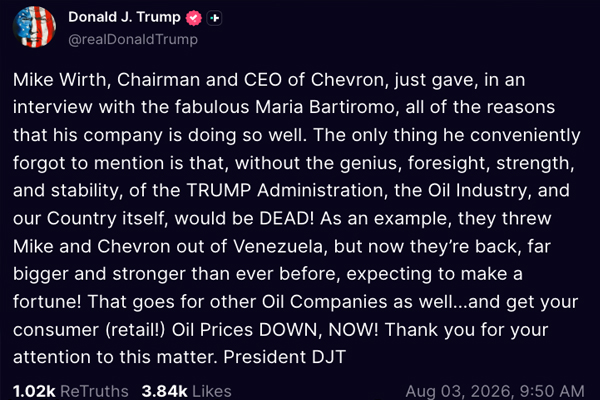Click the pink verified checkmark badge
600x400 pixels.
194,18
